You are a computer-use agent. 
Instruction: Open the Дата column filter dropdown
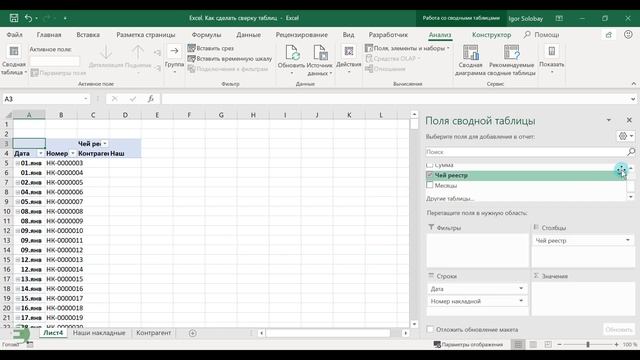tap(40, 153)
